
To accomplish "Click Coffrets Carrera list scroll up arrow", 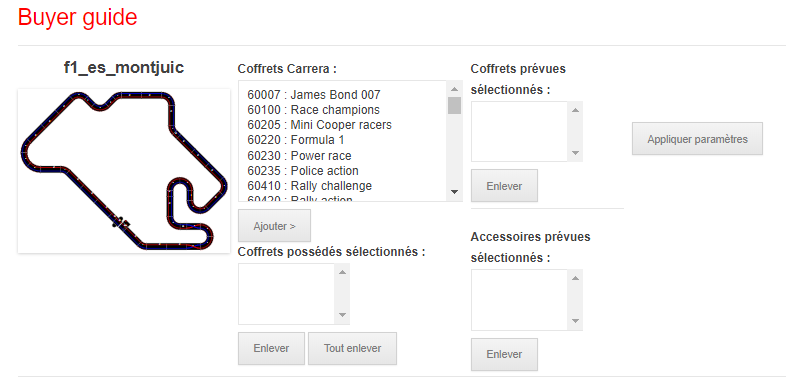I will [x=455, y=89].
